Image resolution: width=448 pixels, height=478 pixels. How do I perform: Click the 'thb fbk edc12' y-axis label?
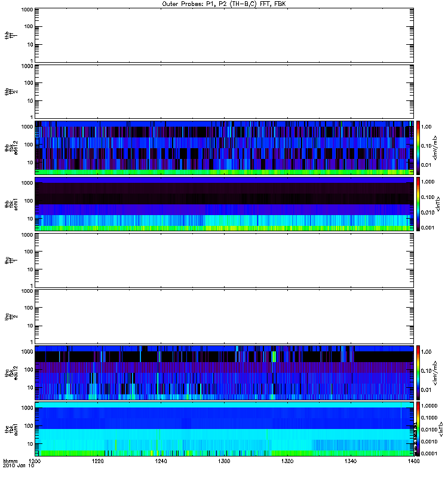point(11,148)
